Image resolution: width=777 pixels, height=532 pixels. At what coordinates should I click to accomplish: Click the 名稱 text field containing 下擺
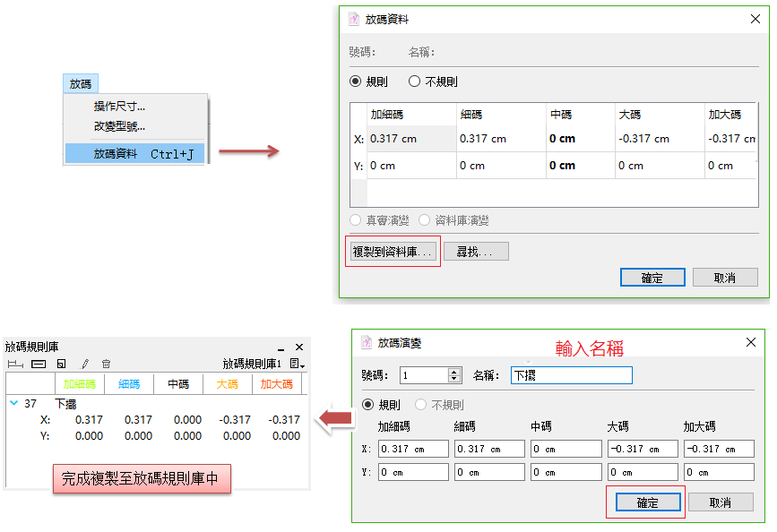pyautogui.click(x=571, y=375)
